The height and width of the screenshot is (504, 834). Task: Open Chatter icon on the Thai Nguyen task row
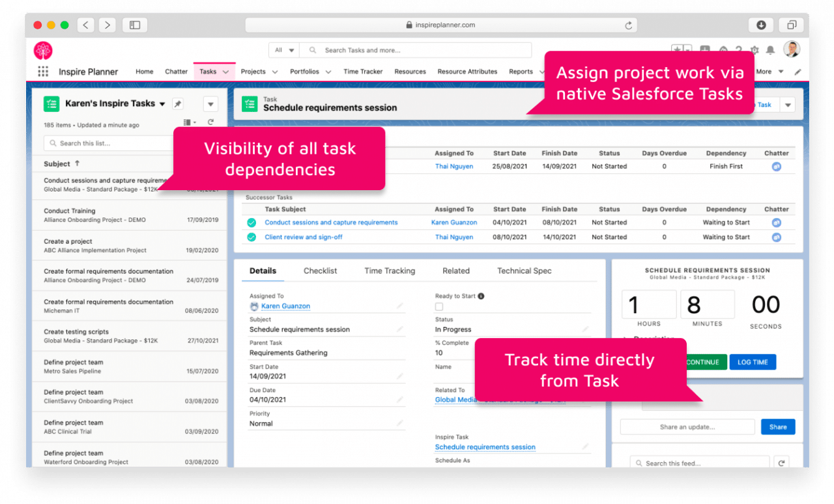pos(775,166)
